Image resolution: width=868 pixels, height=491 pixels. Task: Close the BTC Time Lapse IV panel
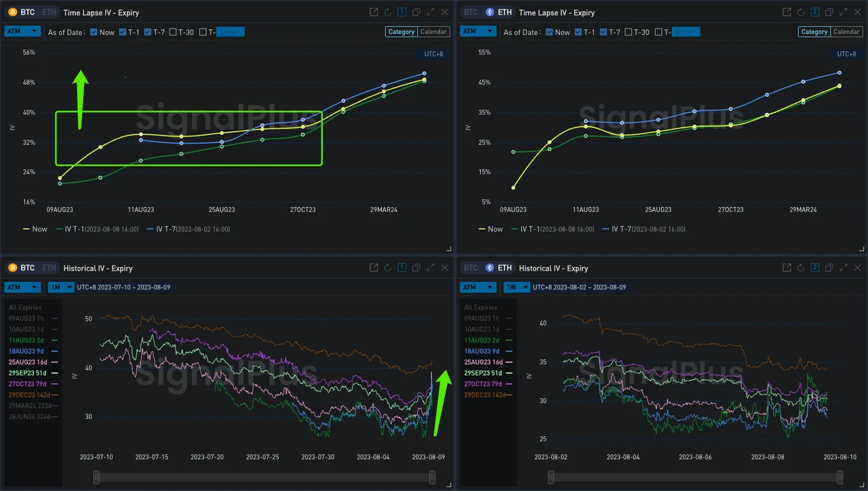coord(445,12)
